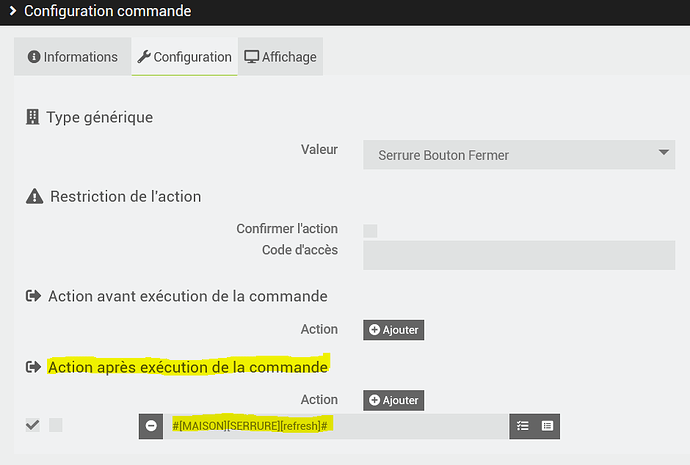Tick the Confirmer l'action checkbox
690x465 pixels.
[370, 231]
